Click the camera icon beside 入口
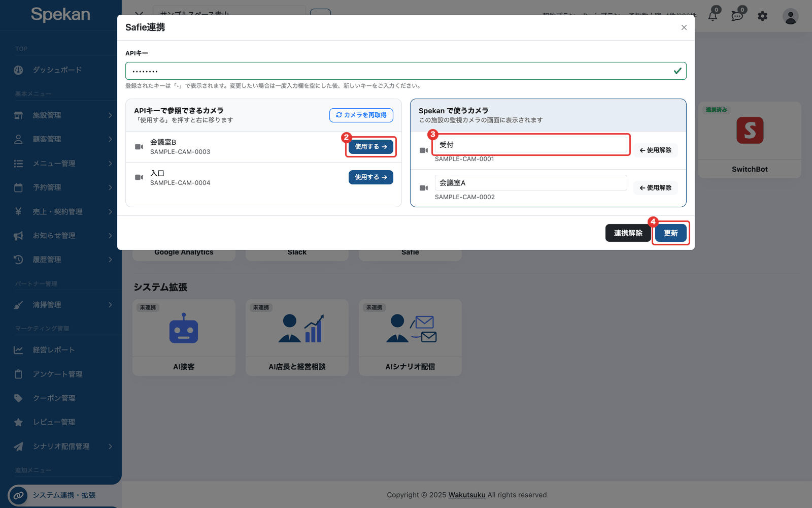812x508 pixels. point(139,177)
